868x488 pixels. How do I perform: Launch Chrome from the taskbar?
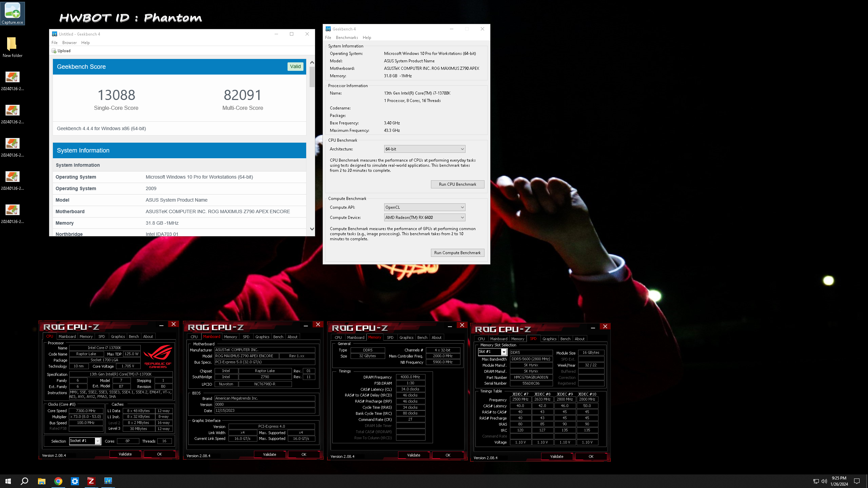pos(58,481)
